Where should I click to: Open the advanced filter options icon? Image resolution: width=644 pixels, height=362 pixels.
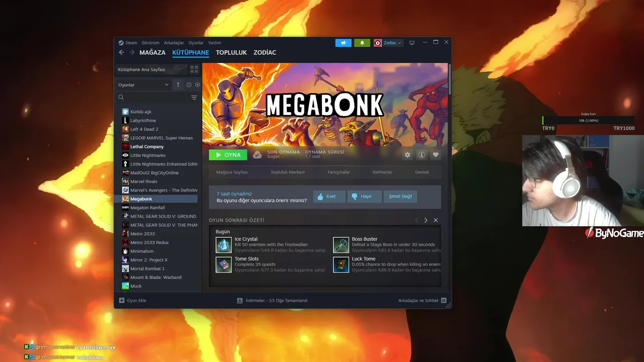pyautogui.click(x=194, y=98)
